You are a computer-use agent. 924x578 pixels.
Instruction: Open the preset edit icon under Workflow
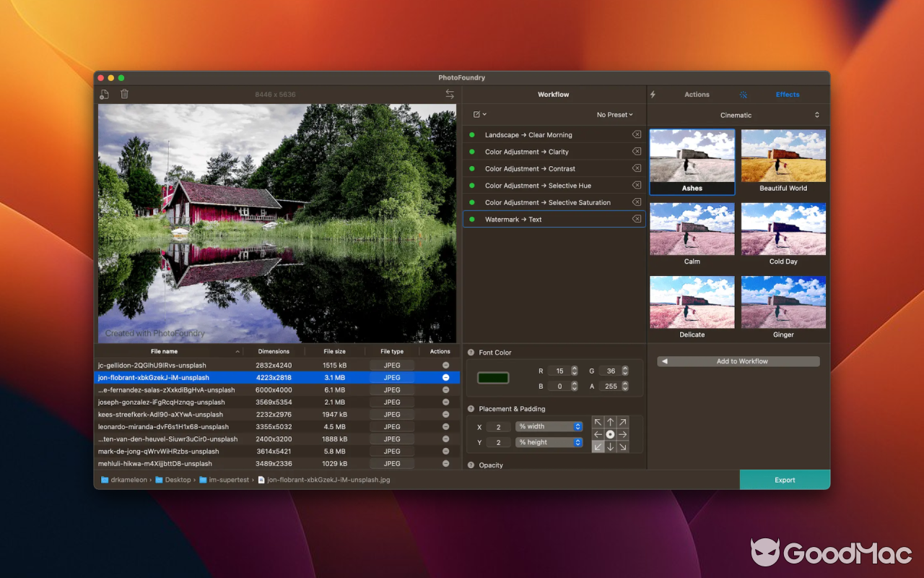478,114
